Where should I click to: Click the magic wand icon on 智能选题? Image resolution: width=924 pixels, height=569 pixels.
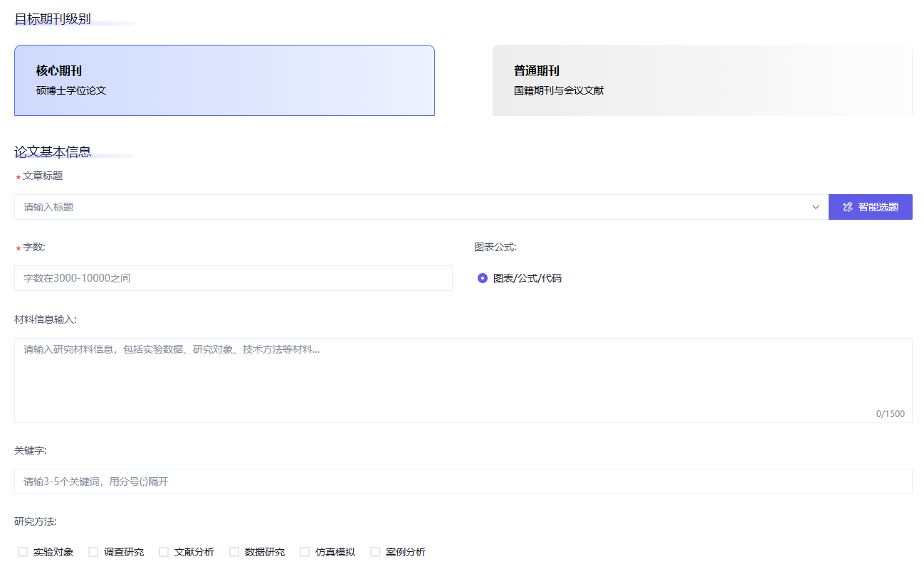pos(847,207)
